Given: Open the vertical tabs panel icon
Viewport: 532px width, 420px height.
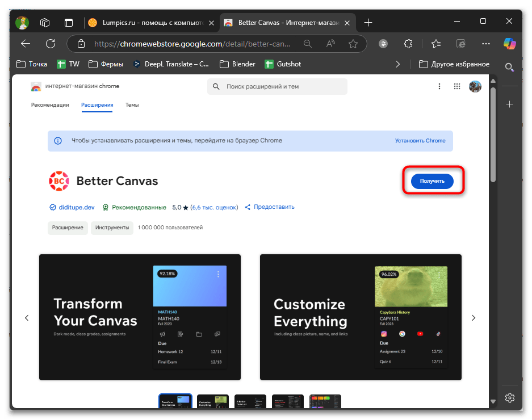Looking at the screenshot, I should [x=69, y=23].
